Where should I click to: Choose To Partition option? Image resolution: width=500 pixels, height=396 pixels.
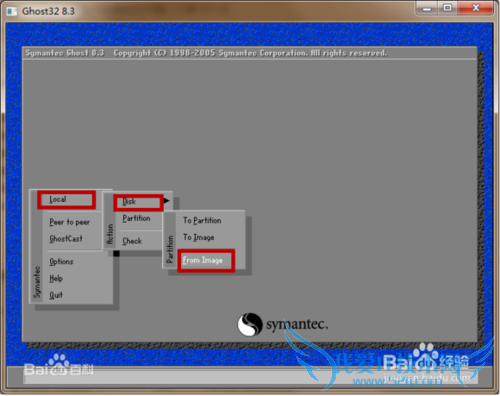(x=202, y=220)
